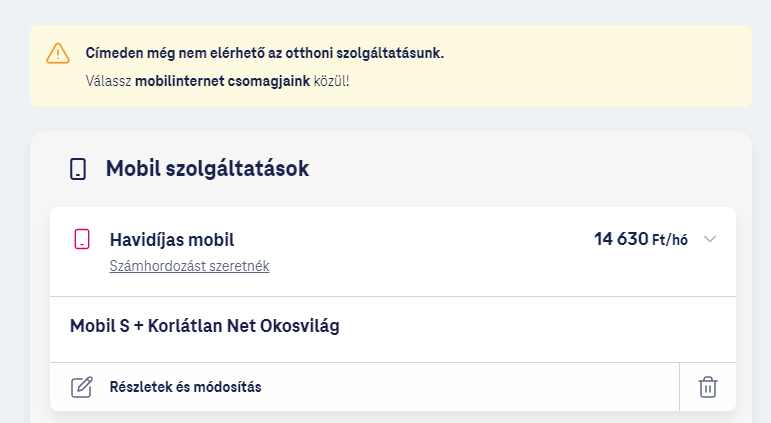The width and height of the screenshot is (771, 423).
Task: Click the yellow warning triangle icon
Action: [x=58, y=53]
